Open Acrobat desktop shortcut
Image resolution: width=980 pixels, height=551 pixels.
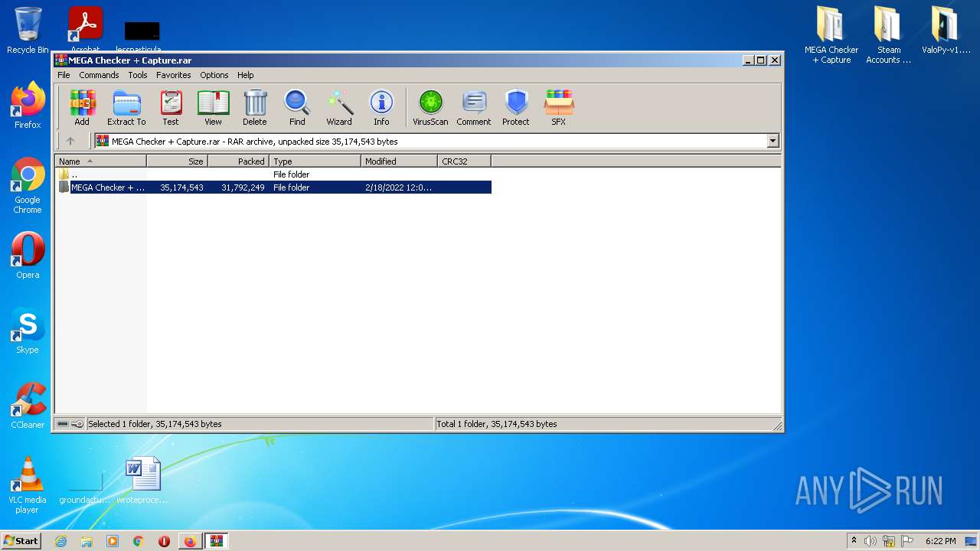pos(86,29)
